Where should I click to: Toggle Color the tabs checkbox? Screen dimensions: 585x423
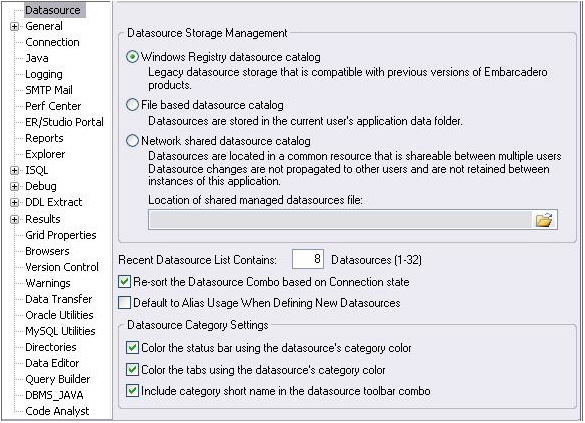(x=132, y=370)
